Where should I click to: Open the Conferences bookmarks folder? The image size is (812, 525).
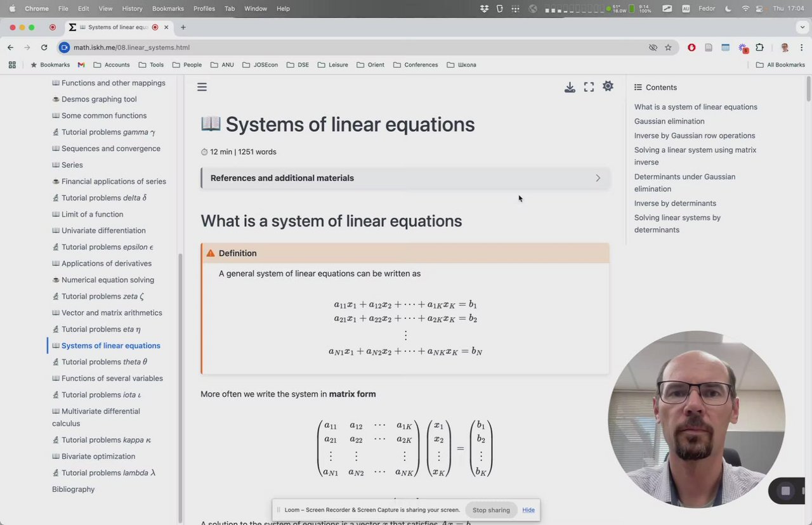pos(416,65)
